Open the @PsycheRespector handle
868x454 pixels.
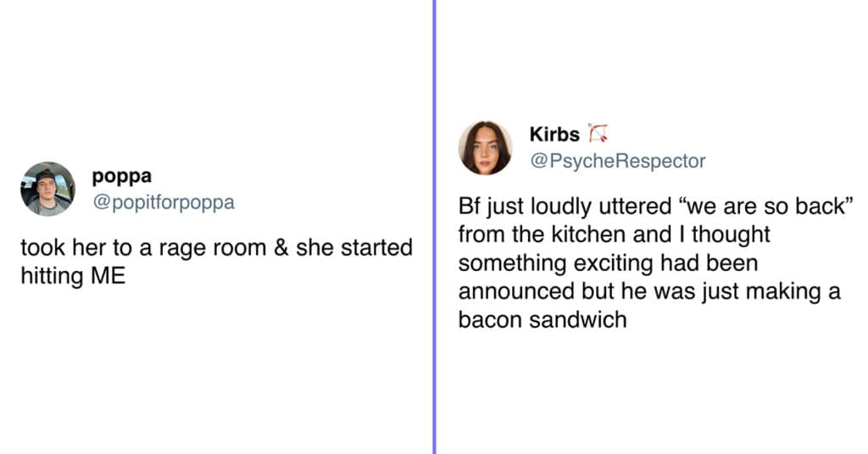[617, 161]
